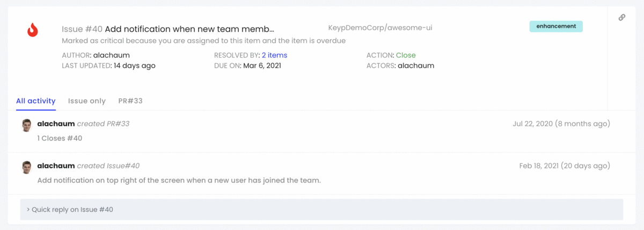Click author name alachaum
644x230 pixels.
coord(111,55)
